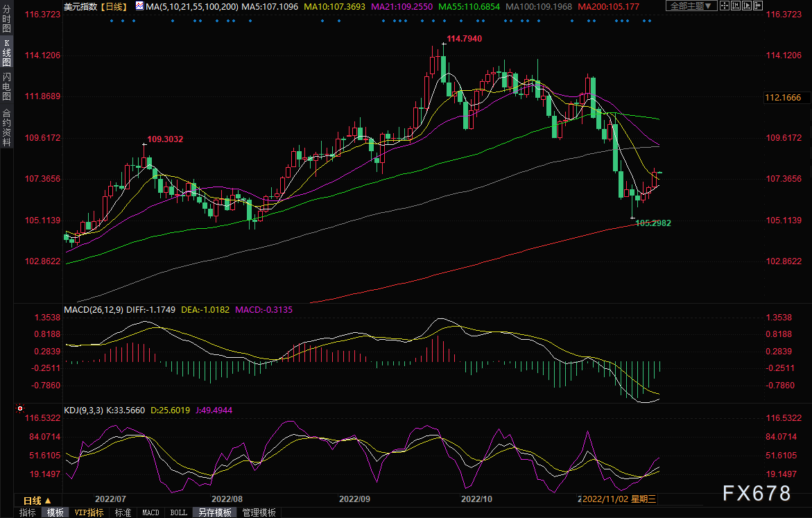This screenshot has height=518, width=812.
Task: Select the 指标 bottom tab
Action: pos(28,512)
